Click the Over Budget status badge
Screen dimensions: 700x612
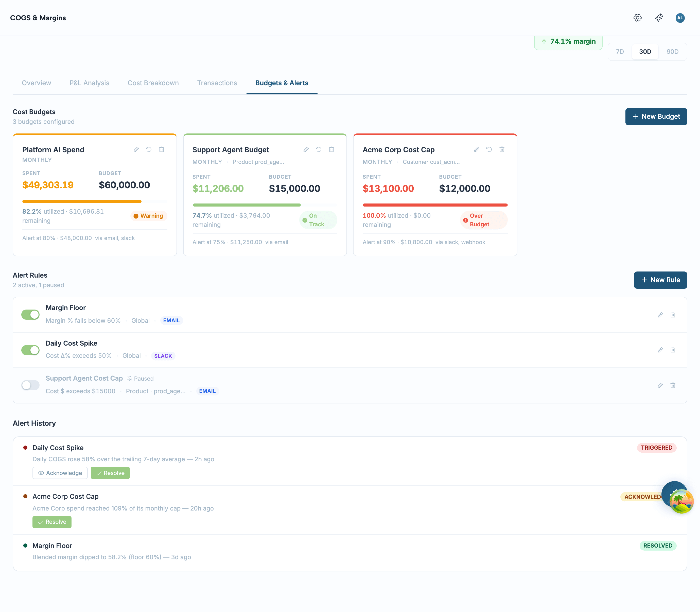[x=484, y=220]
